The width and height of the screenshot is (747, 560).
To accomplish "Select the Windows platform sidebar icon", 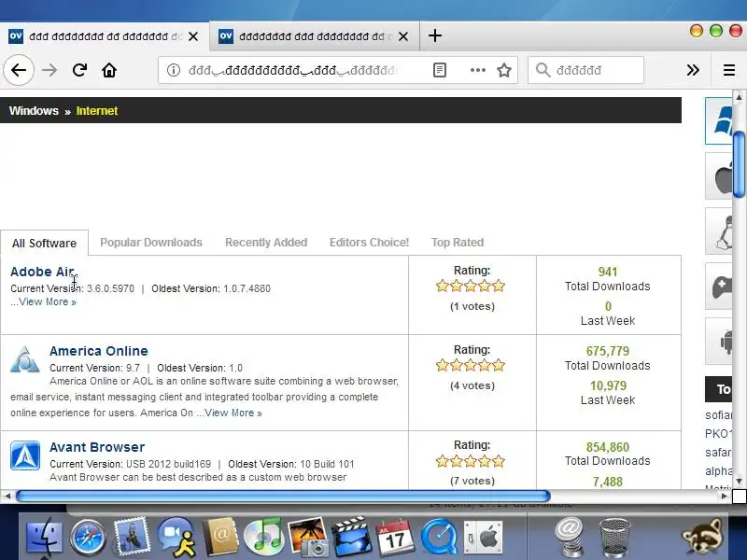I will point(718,121).
